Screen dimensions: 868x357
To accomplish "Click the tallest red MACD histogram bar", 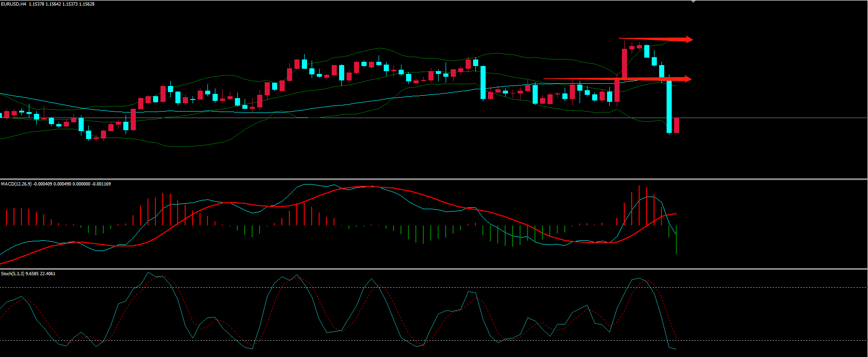I will pos(639,205).
